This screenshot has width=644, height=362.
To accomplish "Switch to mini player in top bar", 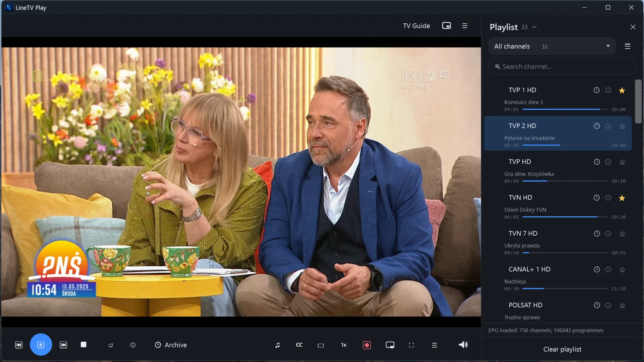I will point(446,26).
